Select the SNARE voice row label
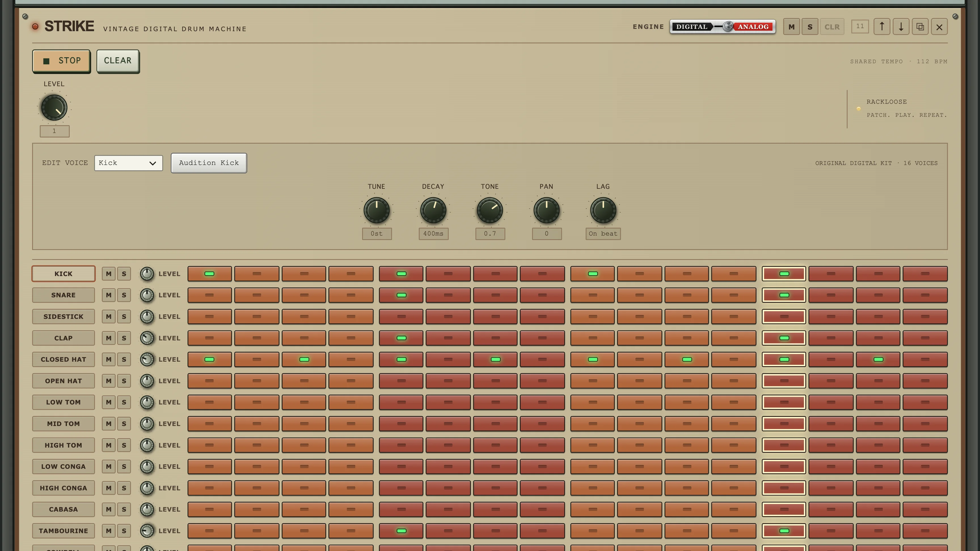 coord(64,295)
